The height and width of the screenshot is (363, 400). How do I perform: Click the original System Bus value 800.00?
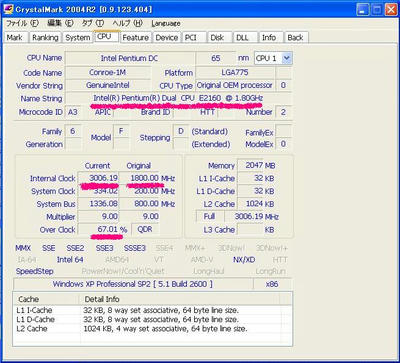click(139, 204)
